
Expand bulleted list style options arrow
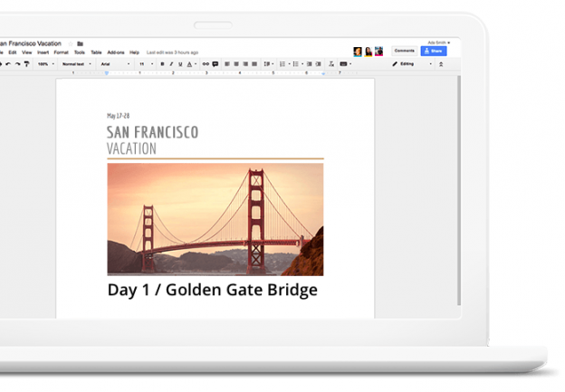click(302, 64)
